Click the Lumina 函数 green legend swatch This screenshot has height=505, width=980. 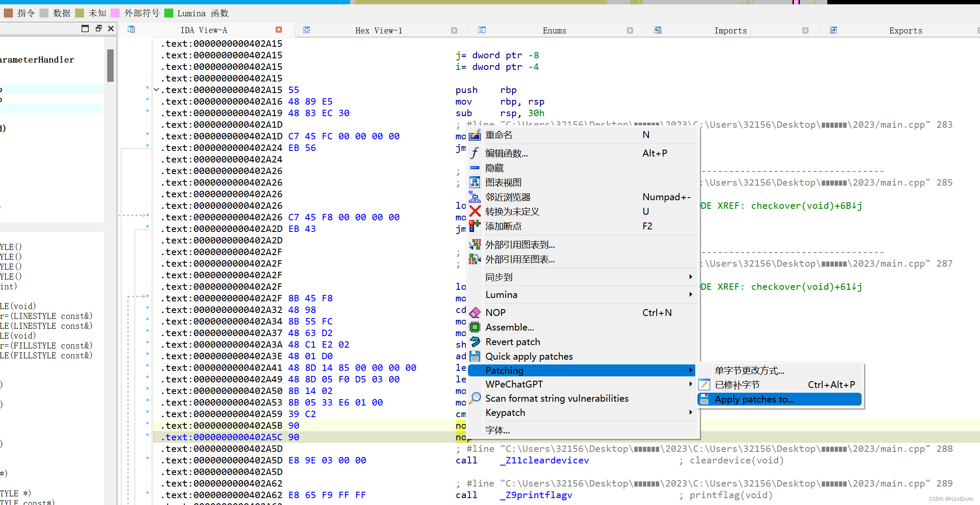(x=169, y=13)
